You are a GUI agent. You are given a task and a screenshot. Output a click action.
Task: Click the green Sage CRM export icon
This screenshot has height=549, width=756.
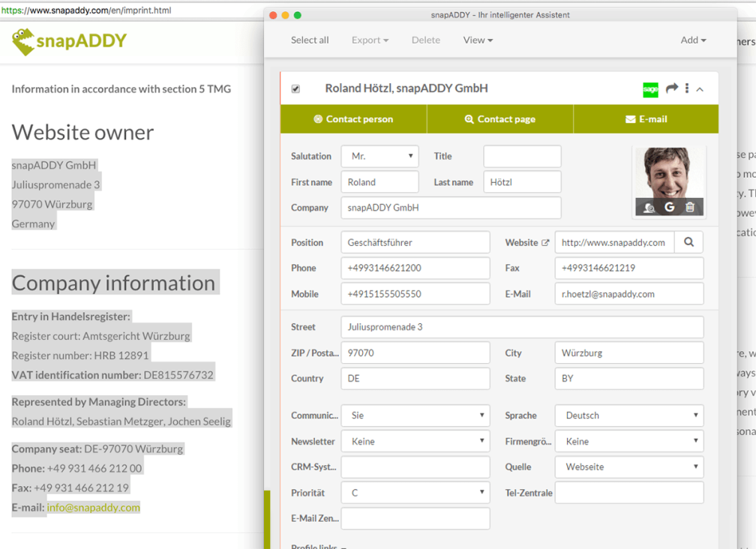point(650,89)
